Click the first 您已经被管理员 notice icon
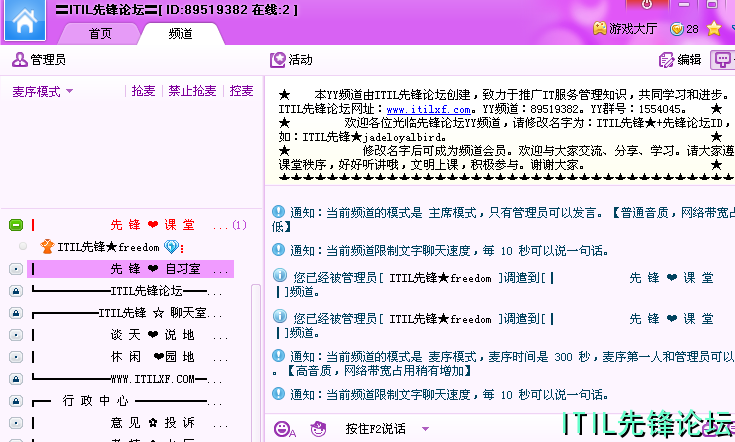735x442 pixels. pyautogui.click(x=280, y=275)
